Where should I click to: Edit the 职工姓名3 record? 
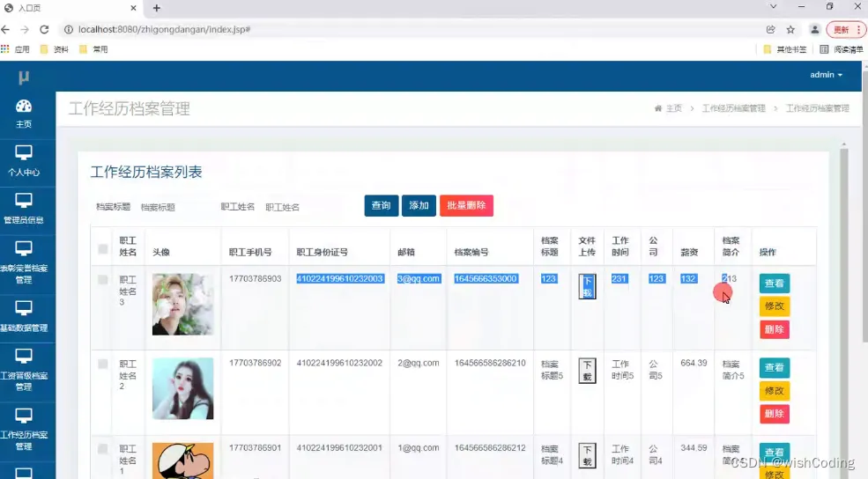point(774,306)
